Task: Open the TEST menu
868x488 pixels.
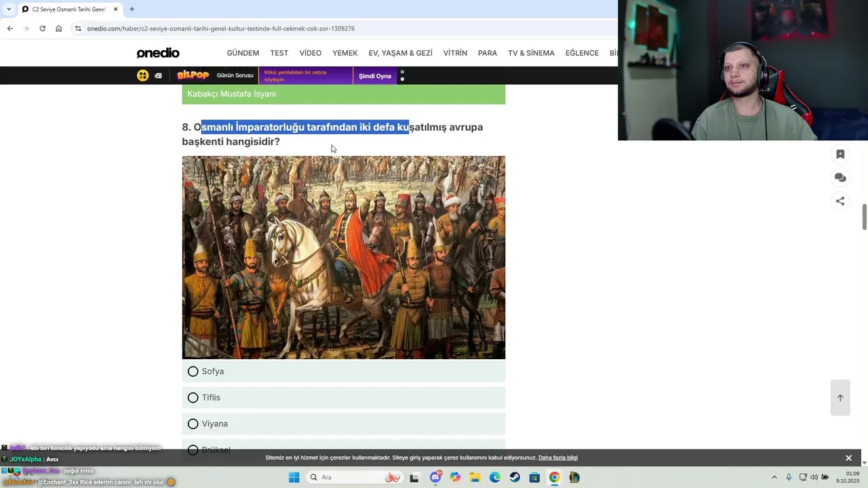Action: pyautogui.click(x=279, y=53)
